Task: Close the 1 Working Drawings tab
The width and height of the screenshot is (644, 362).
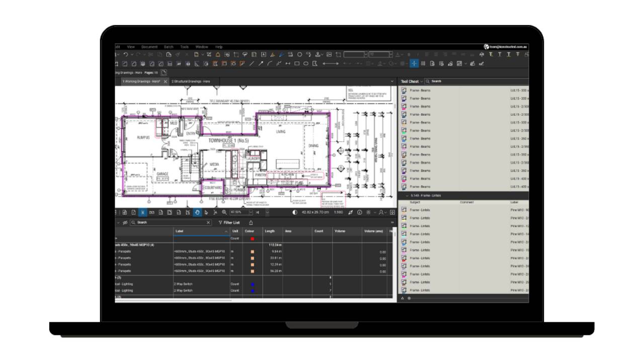Action: [166, 81]
